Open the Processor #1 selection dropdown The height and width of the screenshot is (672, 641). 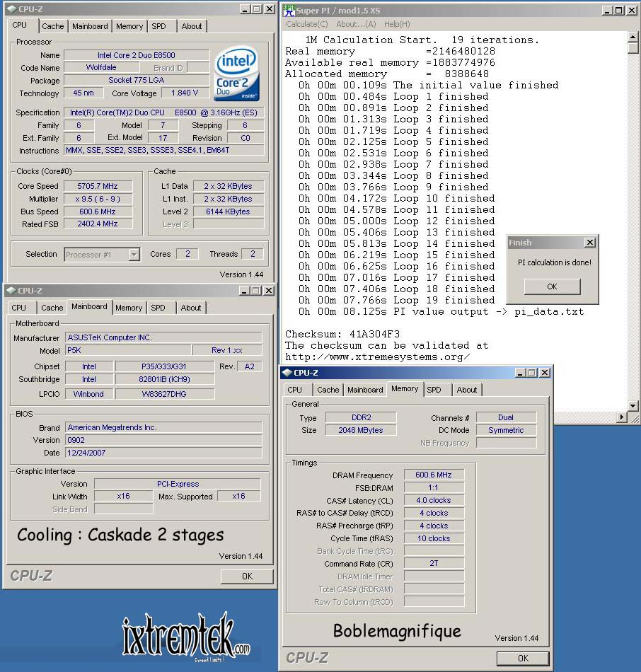[134, 255]
